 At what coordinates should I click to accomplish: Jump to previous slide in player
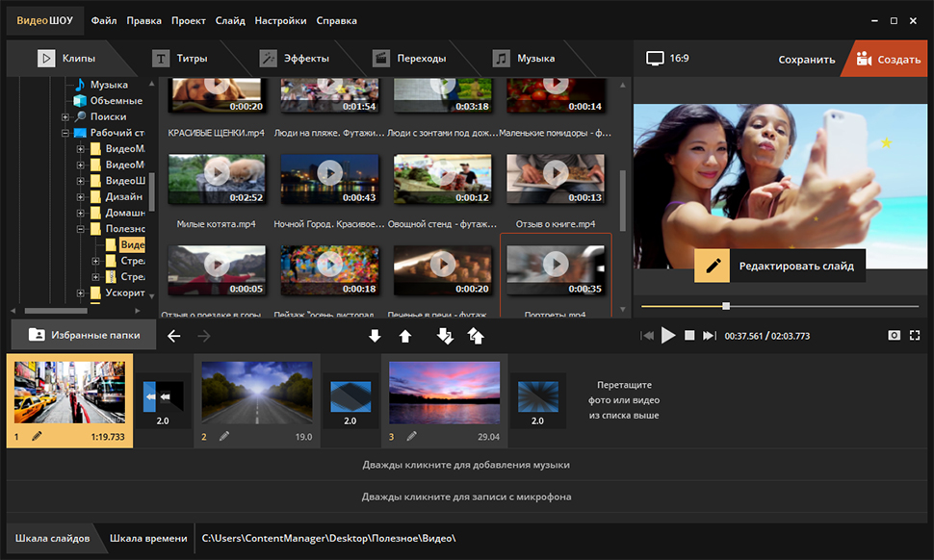coord(647,336)
